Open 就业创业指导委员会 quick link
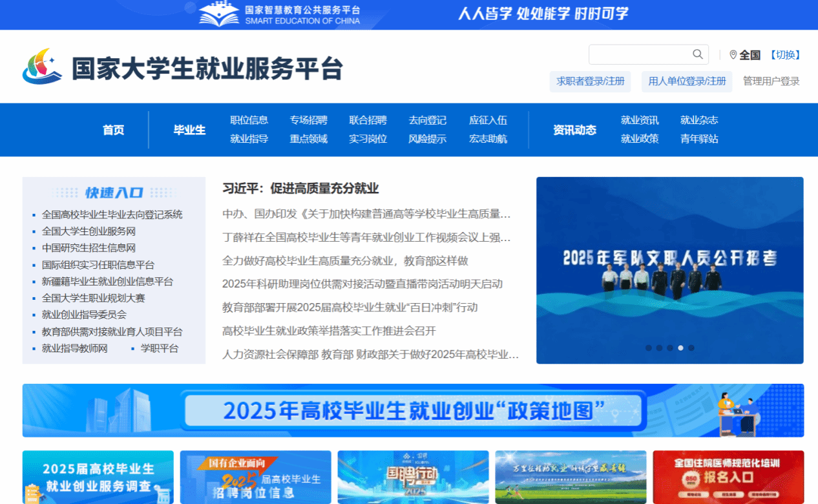The width and height of the screenshot is (818, 504). [x=85, y=315]
